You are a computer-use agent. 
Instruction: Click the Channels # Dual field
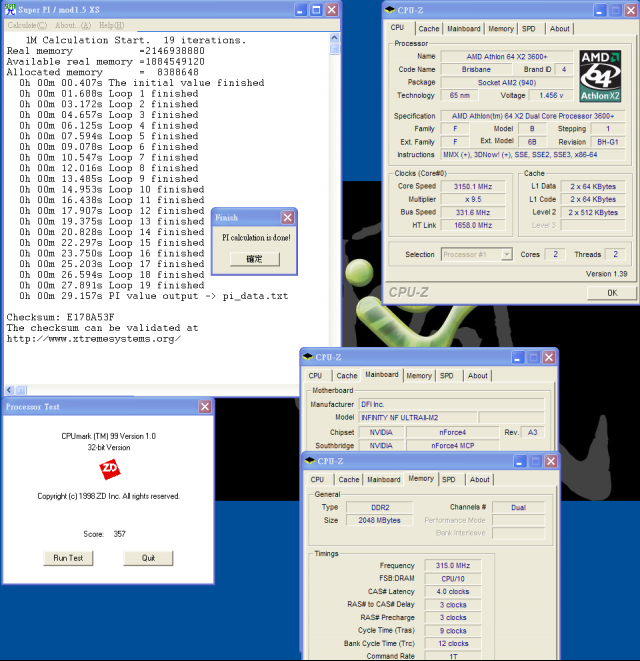coord(518,508)
